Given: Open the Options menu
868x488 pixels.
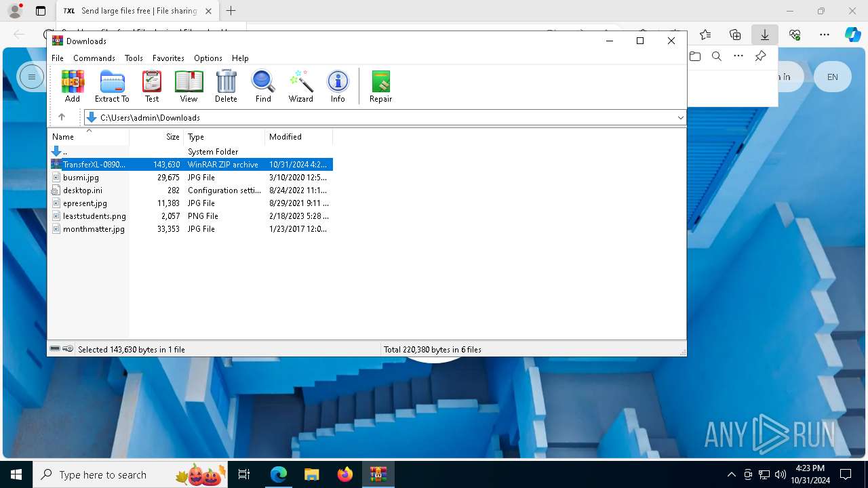Looking at the screenshot, I should 208,58.
